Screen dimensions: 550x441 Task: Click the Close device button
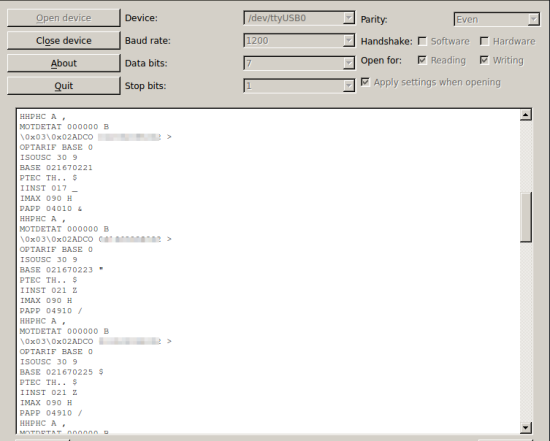point(63,41)
